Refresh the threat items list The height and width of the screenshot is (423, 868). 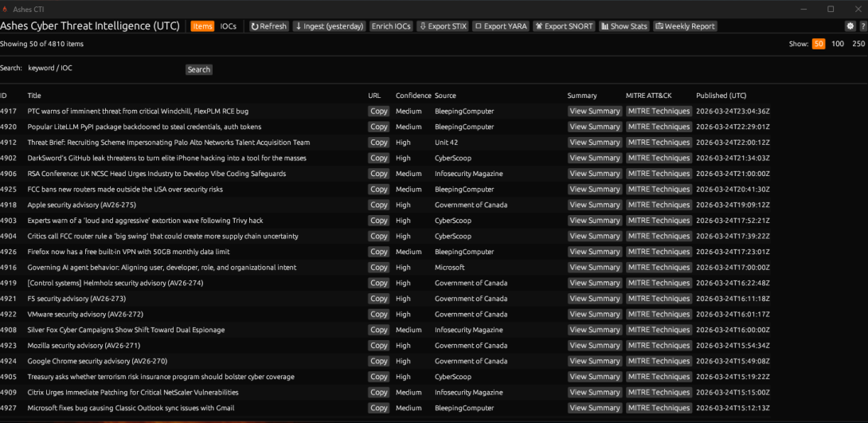(269, 26)
